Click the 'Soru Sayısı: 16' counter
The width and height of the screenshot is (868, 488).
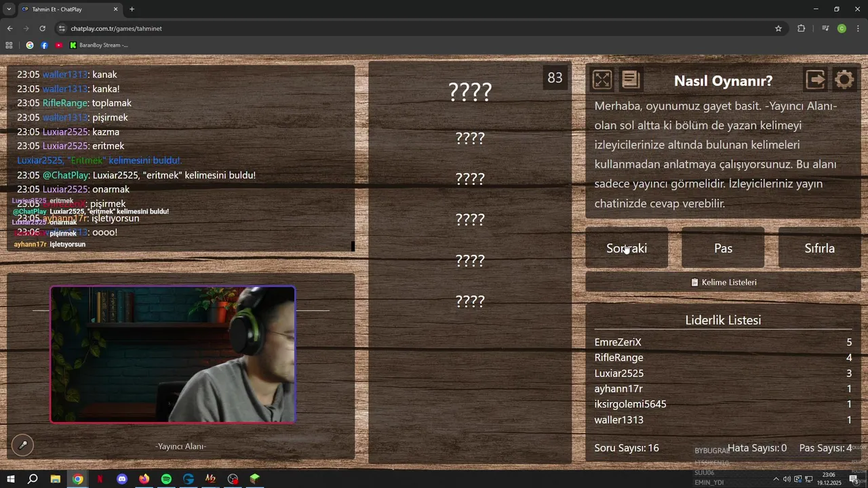[627, 448]
